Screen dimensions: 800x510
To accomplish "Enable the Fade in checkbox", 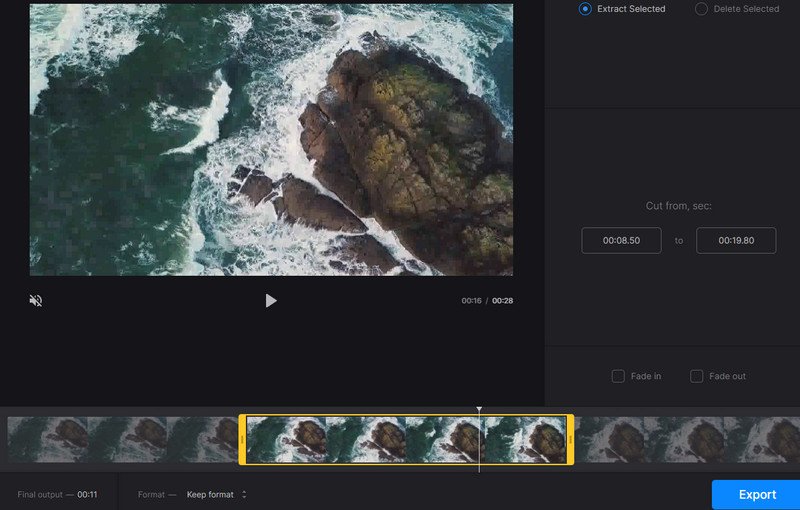I will (618, 376).
